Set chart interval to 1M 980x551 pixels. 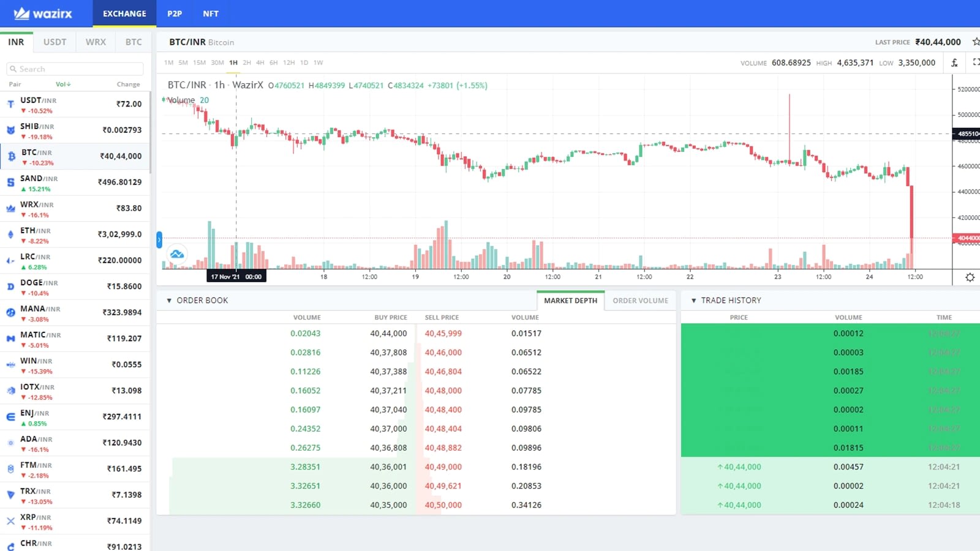168,62
